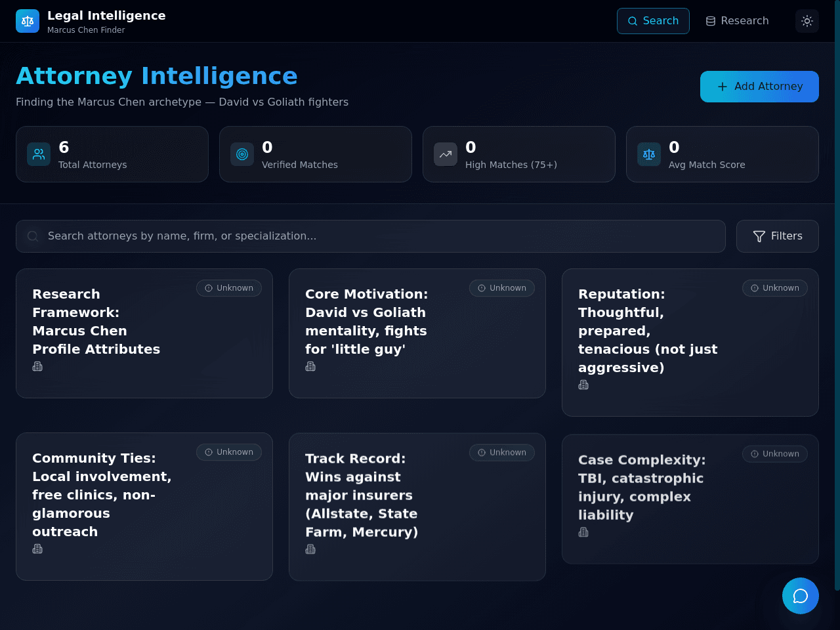Open the Filters button
840x630 pixels.
[x=778, y=236]
